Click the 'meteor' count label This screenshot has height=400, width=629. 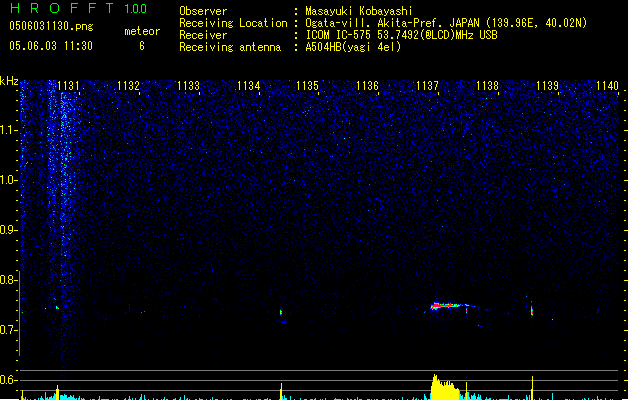point(142,31)
